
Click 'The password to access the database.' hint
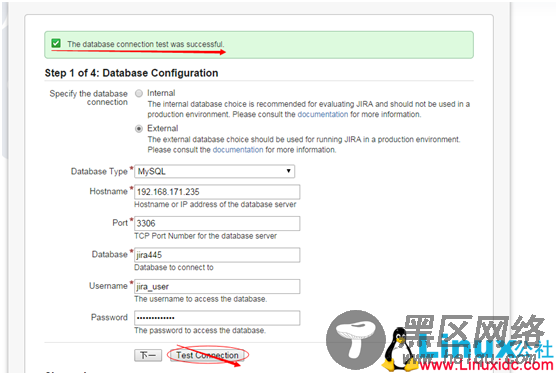(200, 331)
